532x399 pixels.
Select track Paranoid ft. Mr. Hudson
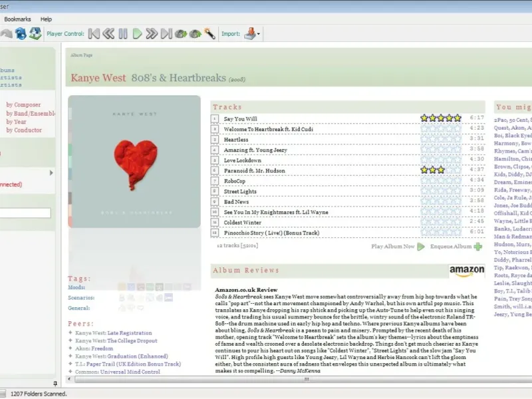click(x=255, y=171)
